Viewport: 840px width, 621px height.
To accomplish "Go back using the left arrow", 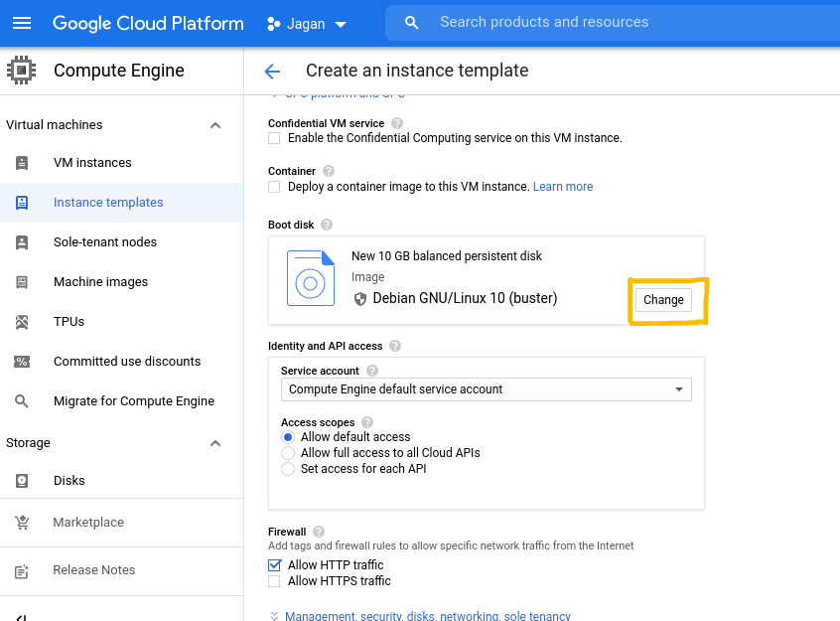I will [x=272, y=71].
